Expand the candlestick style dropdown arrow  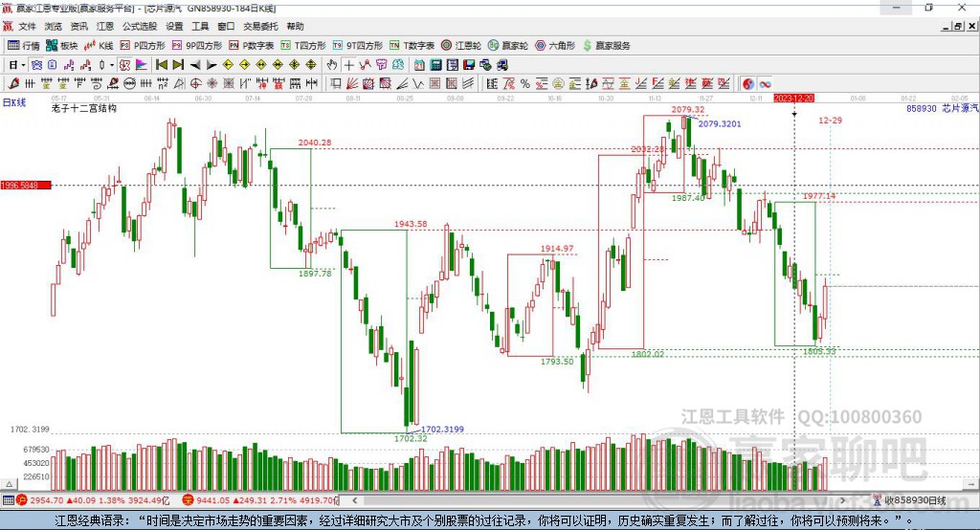coord(112,65)
